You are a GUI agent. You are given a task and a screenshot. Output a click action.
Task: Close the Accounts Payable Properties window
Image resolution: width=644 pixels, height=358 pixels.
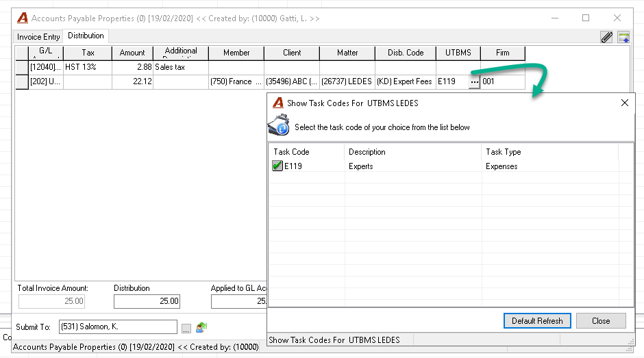click(617, 18)
